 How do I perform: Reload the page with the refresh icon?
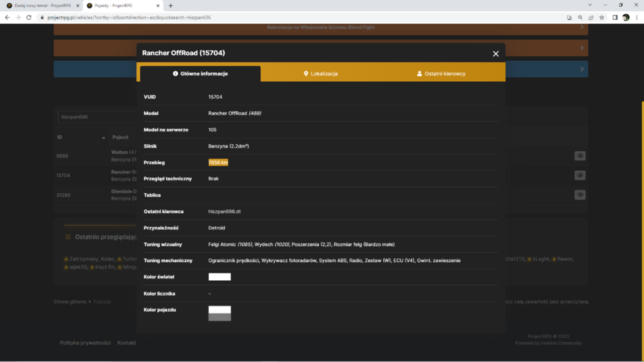coord(29,17)
